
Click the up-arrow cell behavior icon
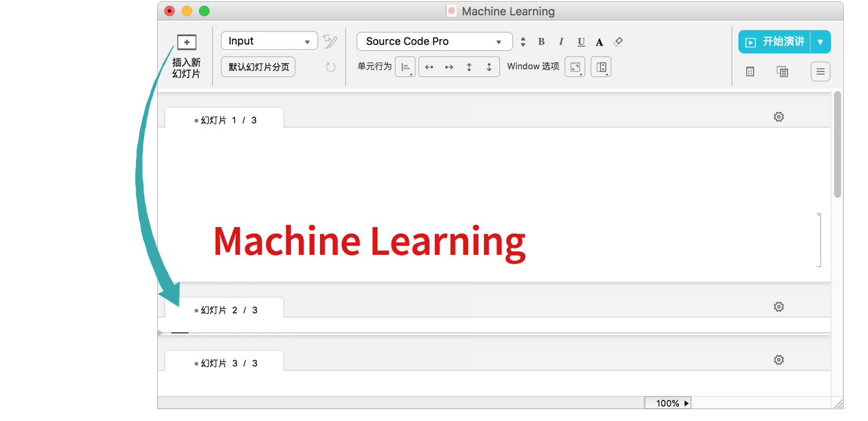click(469, 67)
